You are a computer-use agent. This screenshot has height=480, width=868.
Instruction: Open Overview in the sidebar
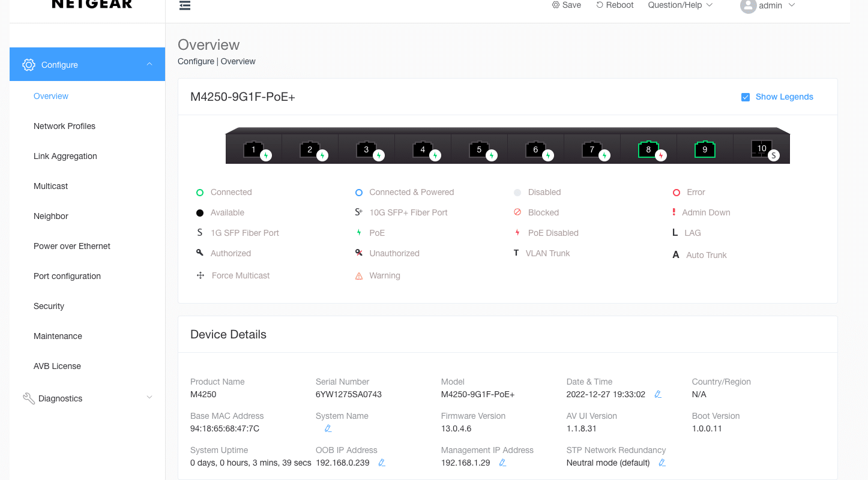tap(51, 96)
